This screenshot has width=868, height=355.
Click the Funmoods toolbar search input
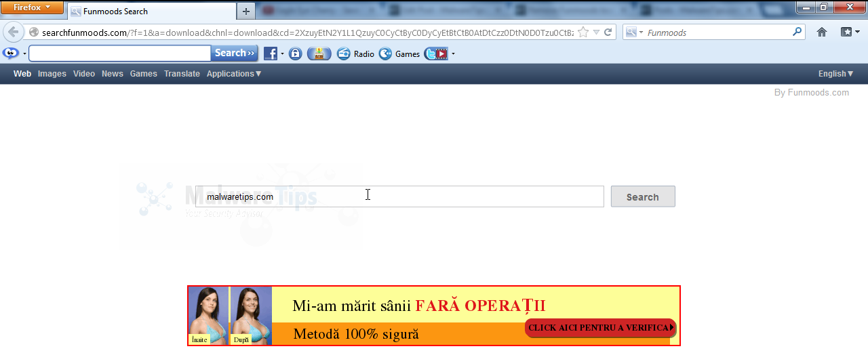[x=120, y=54]
